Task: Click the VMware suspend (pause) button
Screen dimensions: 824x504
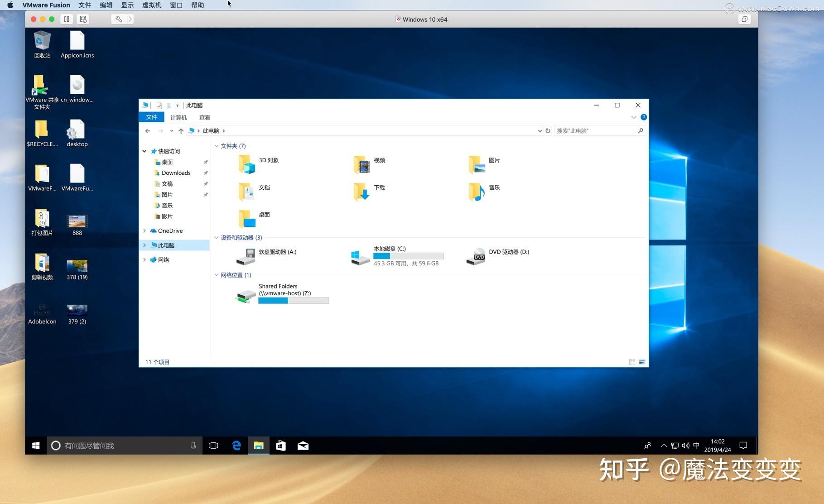Action: tap(67, 19)
